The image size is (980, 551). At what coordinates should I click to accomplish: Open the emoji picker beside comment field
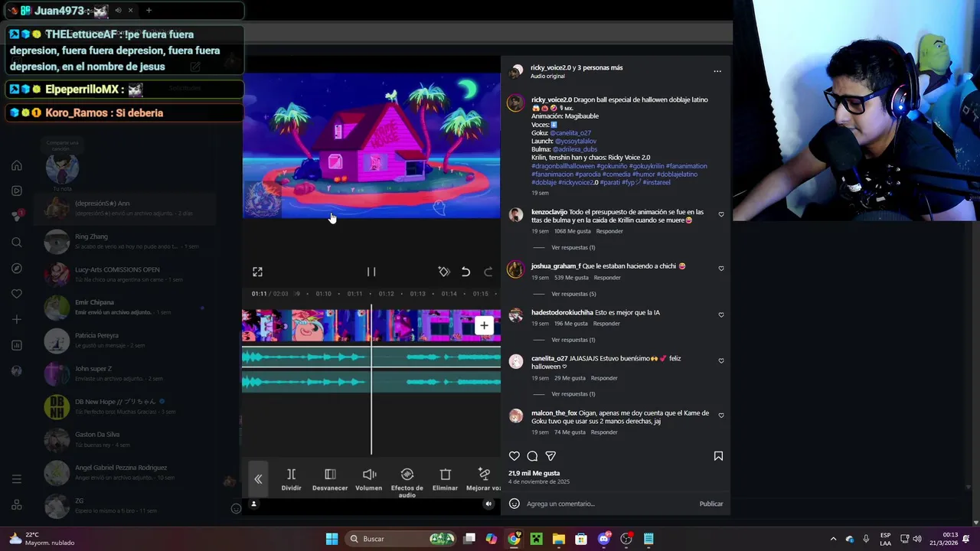point(514,504)
